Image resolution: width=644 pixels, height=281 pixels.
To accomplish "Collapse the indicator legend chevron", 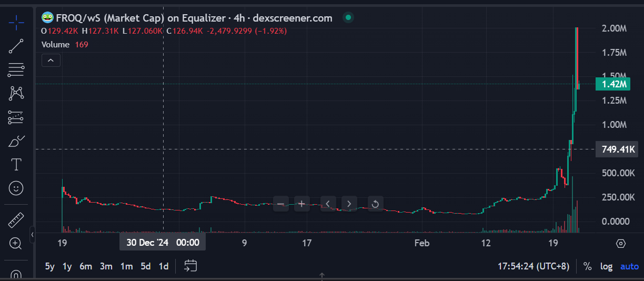I will 51,61.
